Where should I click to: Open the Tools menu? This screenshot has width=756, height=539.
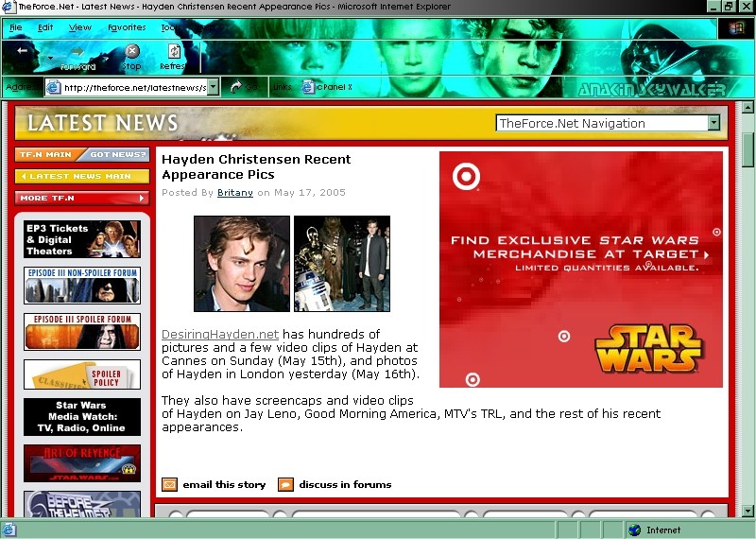[170, 27]
